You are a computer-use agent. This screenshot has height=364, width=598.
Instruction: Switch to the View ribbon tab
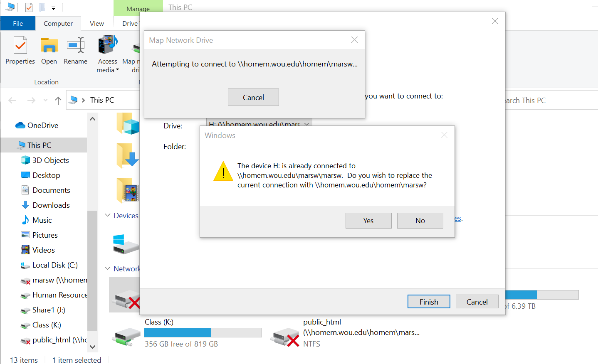[97, 23]
